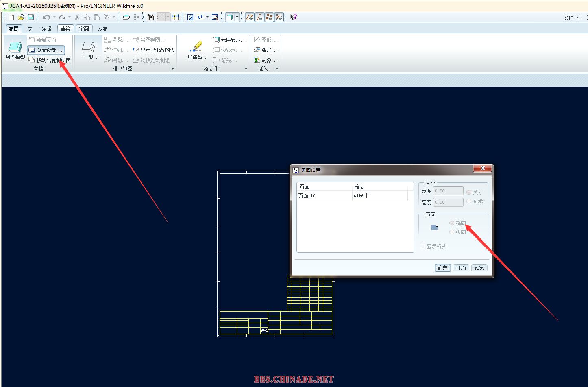Click the 宽度 width input field
Screen dimensions: 588x387
tap(448, 191)
